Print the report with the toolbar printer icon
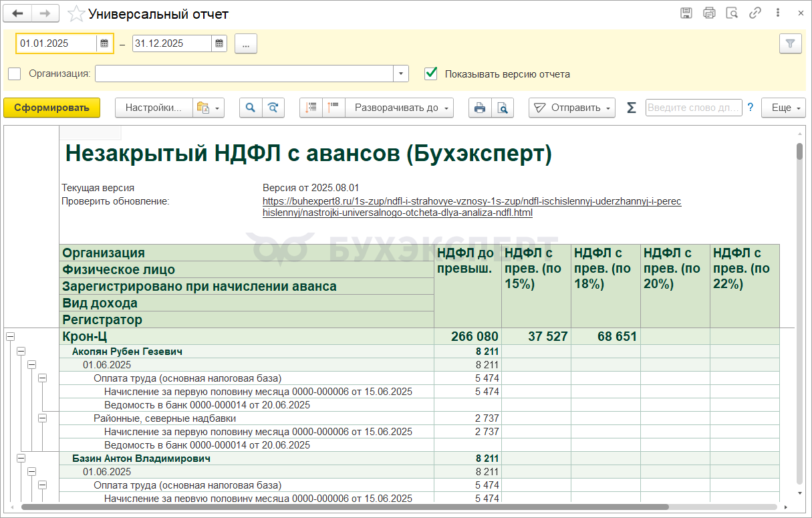The image size is (812, 518). pyautogui.click(x=479, y=108)
